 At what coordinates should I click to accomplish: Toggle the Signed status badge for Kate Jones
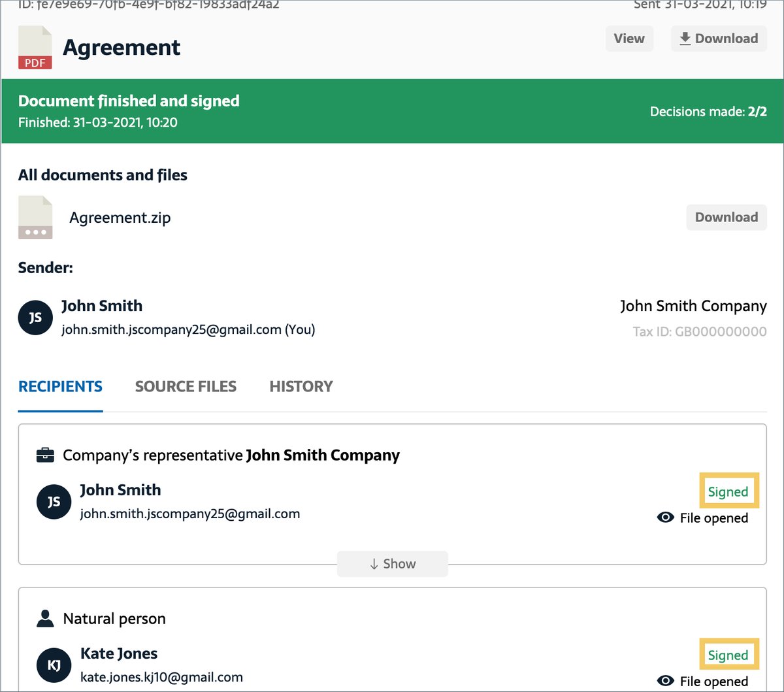(728, 655)
